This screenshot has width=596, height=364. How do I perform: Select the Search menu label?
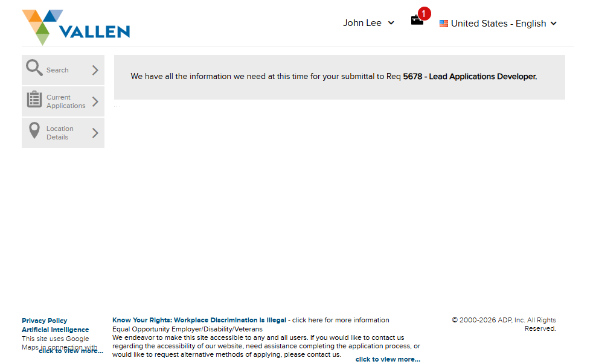tap(57, 70)
